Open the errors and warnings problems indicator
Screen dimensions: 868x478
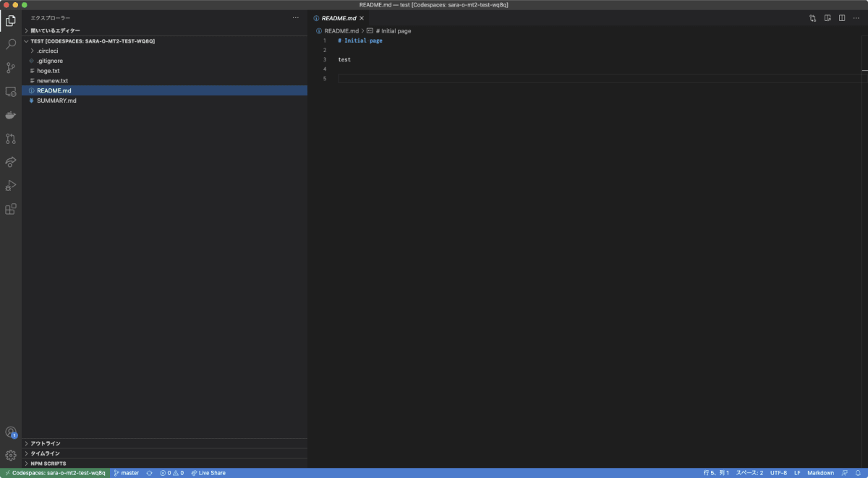tap(171, 473)
